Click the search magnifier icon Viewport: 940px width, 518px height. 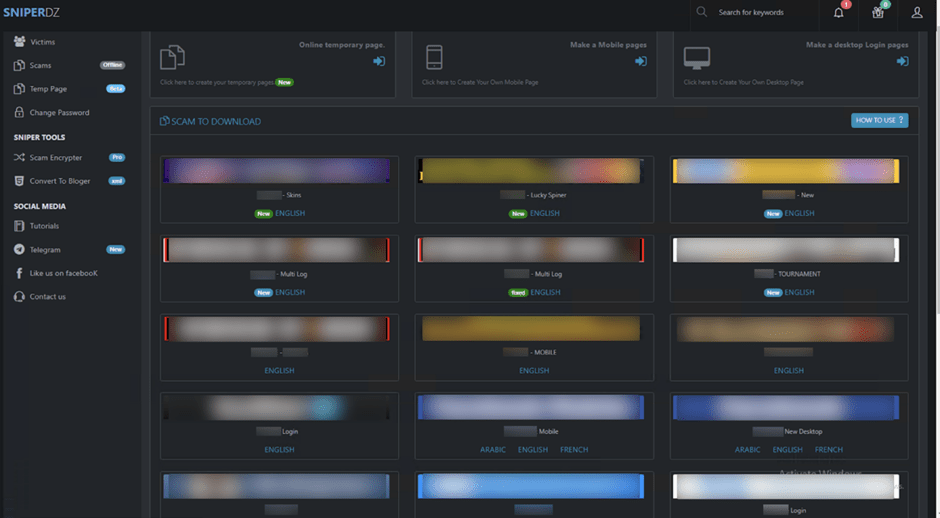[702, 12]
